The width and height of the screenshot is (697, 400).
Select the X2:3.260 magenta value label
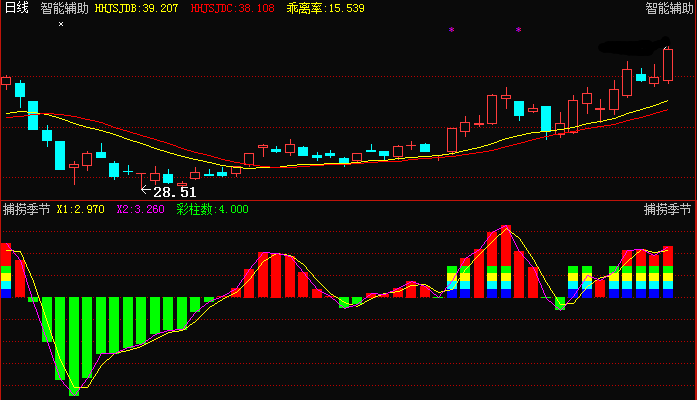(x=140, y=209)
